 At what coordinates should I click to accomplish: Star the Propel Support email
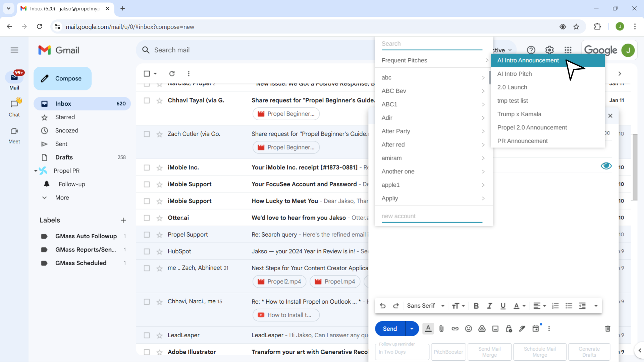[x=160, y=235]
